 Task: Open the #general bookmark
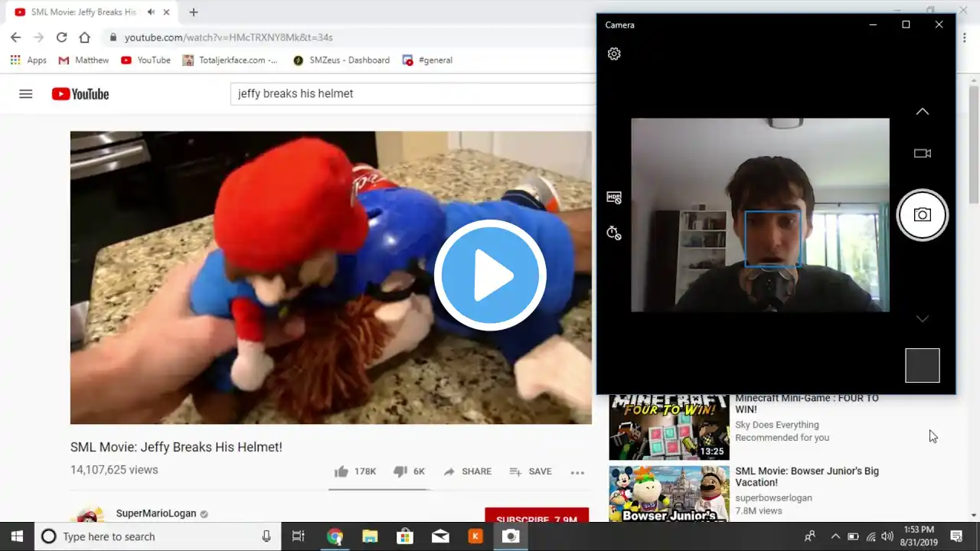click(427, 60)
